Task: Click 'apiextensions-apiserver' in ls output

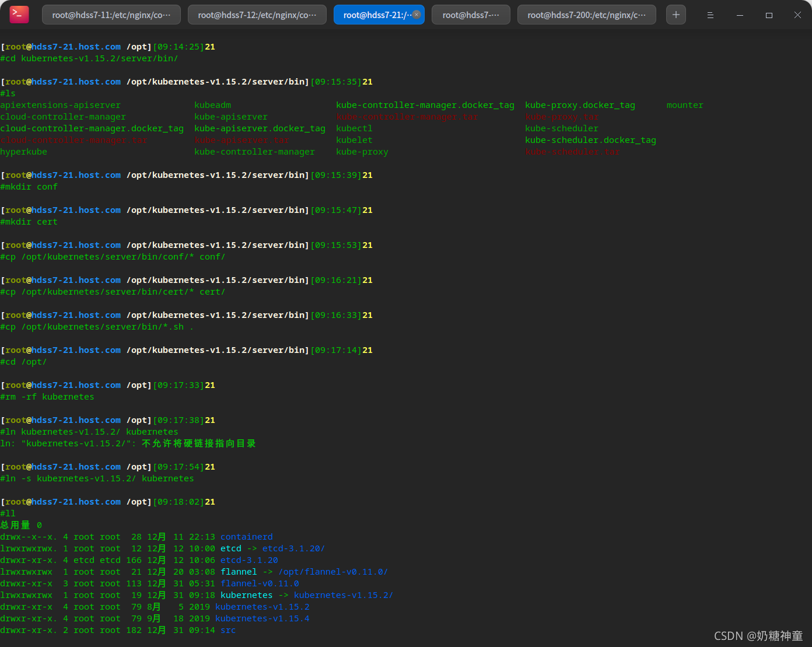Action: (61, 105)
